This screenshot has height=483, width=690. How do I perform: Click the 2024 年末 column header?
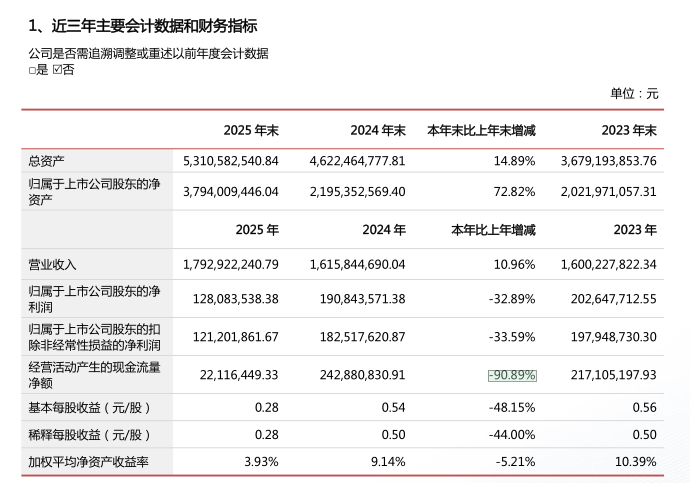[x=377, y=130]
